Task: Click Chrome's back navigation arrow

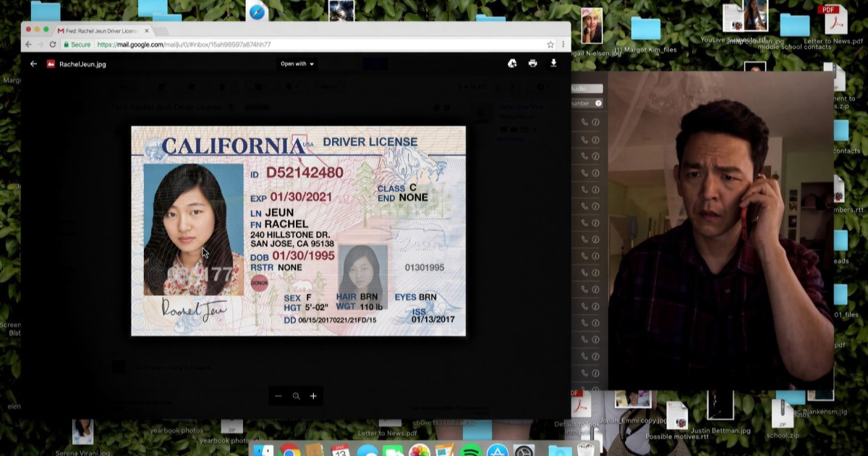Action: pos(29,44)
